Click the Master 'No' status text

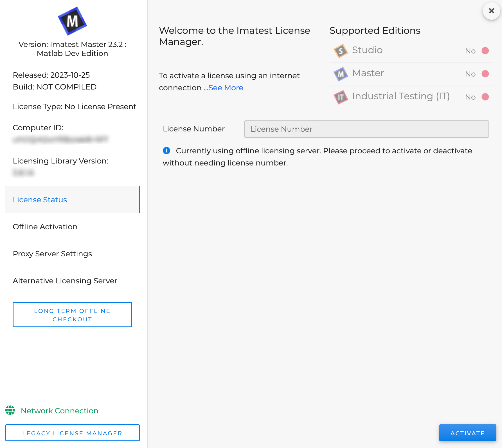coord(470,74)
